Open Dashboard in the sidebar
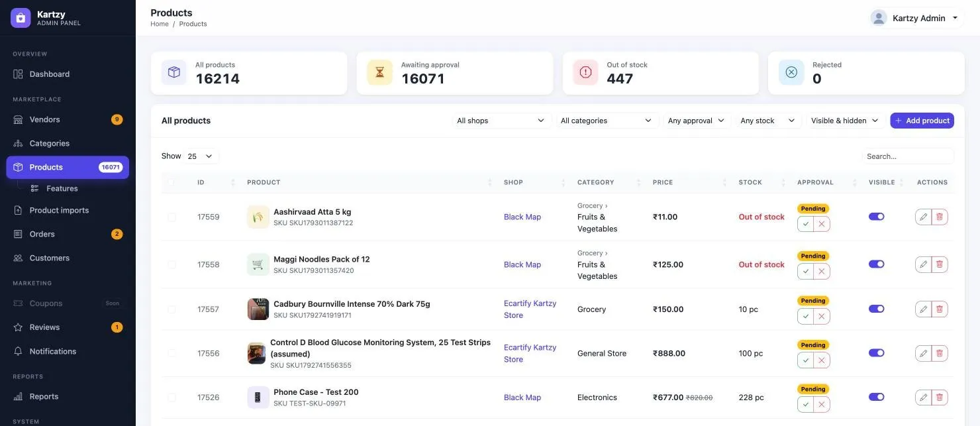The image size is (980, 426). tap(68, 74)
